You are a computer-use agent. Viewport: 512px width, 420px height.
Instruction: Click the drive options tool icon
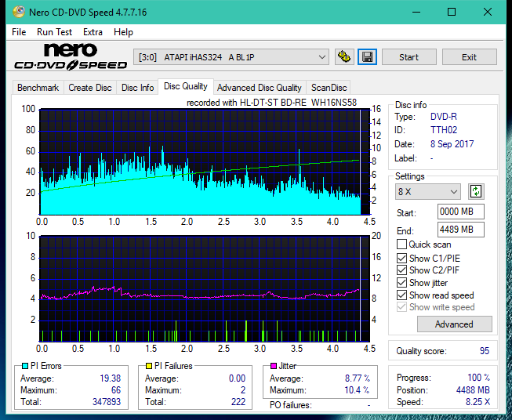tap(344, 57)
